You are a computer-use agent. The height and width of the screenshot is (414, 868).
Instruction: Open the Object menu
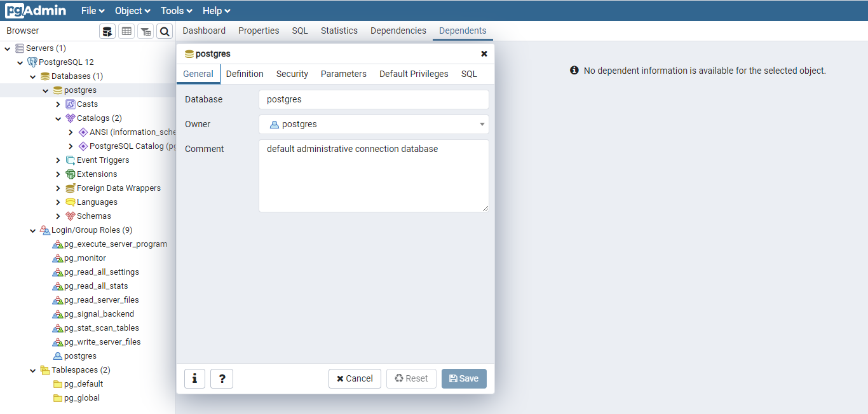pos(133,11)
